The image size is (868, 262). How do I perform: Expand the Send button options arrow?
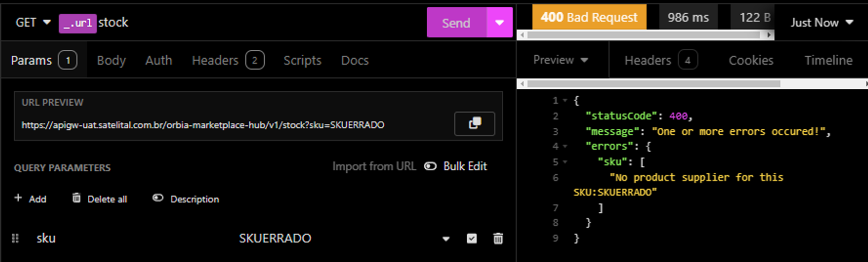click(x=499, y=22)
